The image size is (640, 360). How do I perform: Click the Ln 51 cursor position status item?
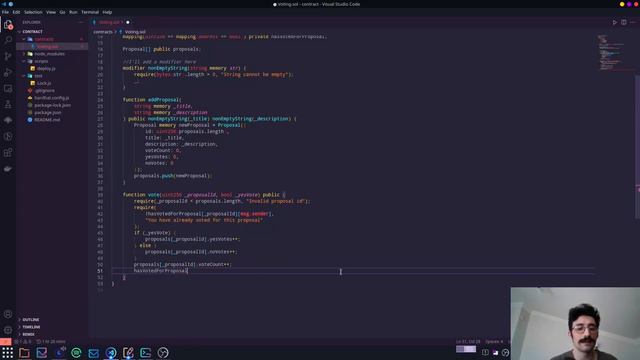(x=468, y=342)
